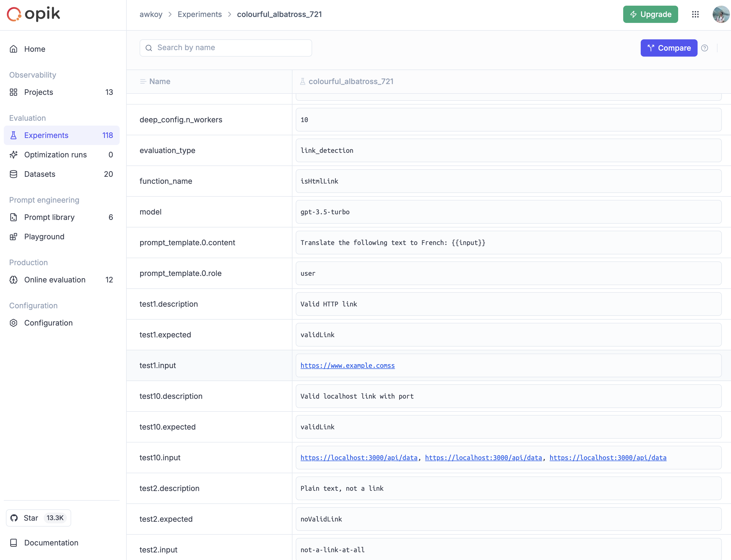Open the https://www.example.comss link
This screenshot has width=731, height=560.
[347, 365]
